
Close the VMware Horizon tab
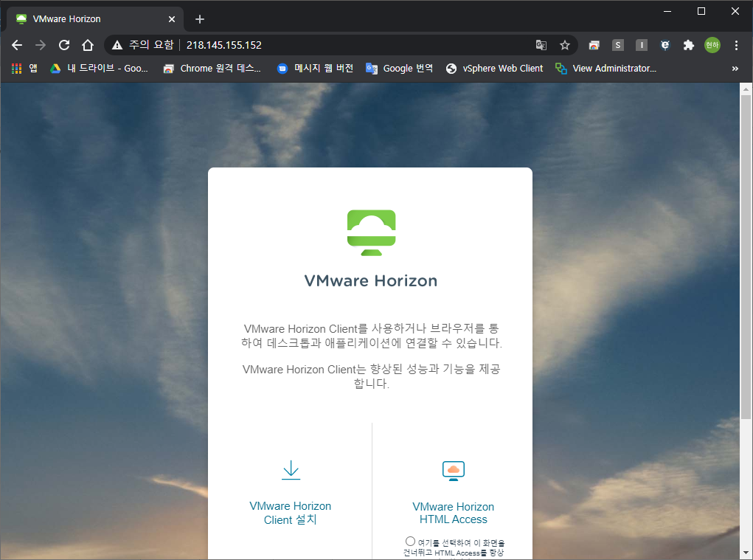coord(172,19)
